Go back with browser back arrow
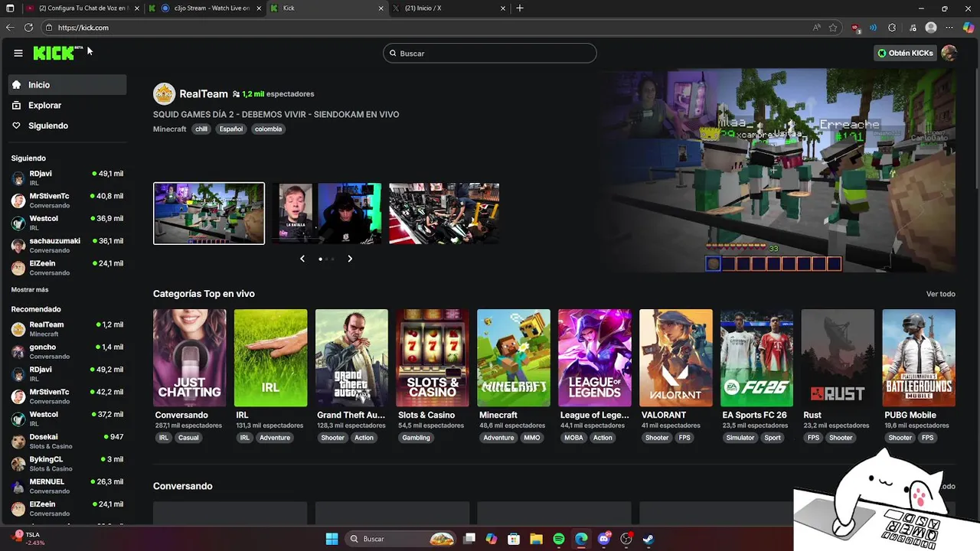980x551 pixels. [10, 28]
